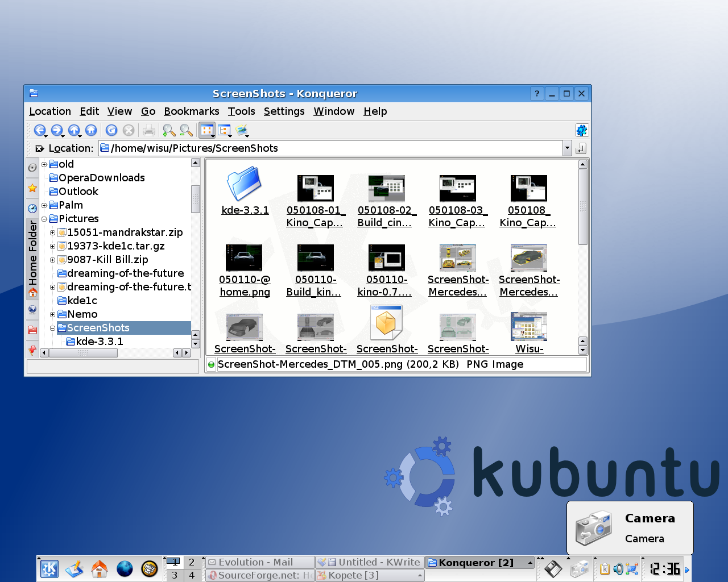
Task: Open the kde-3.3.1 folder in icon view
Action: (245, 191)
